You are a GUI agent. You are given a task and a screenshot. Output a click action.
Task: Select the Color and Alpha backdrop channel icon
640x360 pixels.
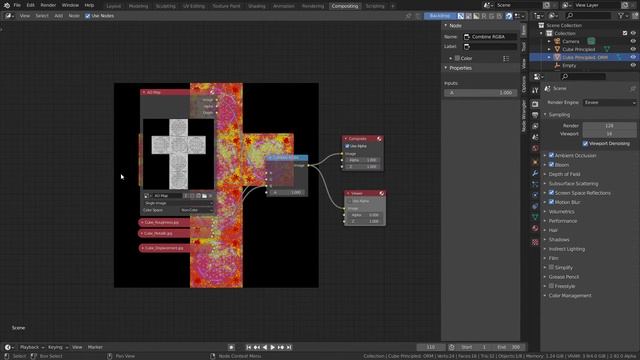pos(461,16)
